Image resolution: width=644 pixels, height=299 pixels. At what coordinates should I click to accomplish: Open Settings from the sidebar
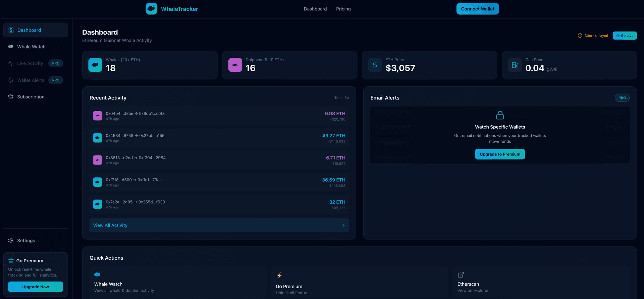26,241
